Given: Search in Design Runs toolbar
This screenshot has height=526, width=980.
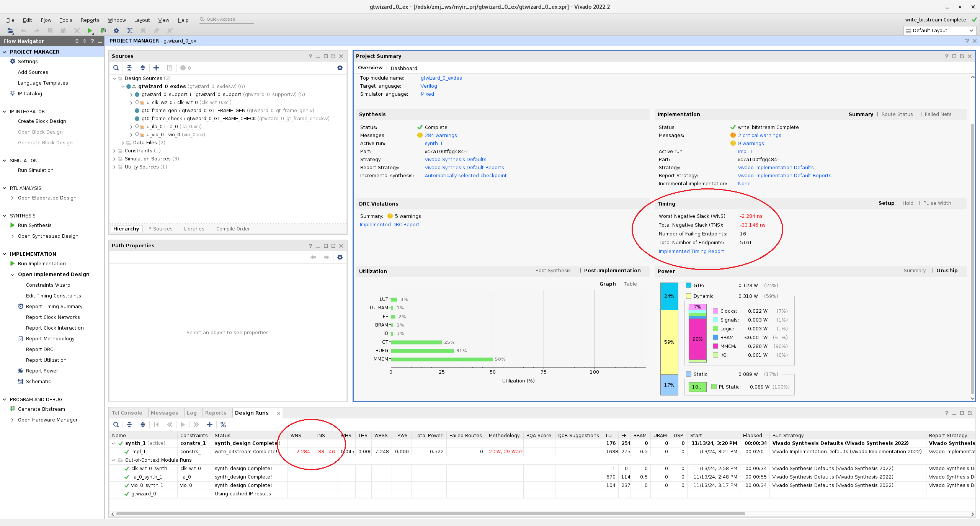Looking at the screenshot, I should (116, 425).
